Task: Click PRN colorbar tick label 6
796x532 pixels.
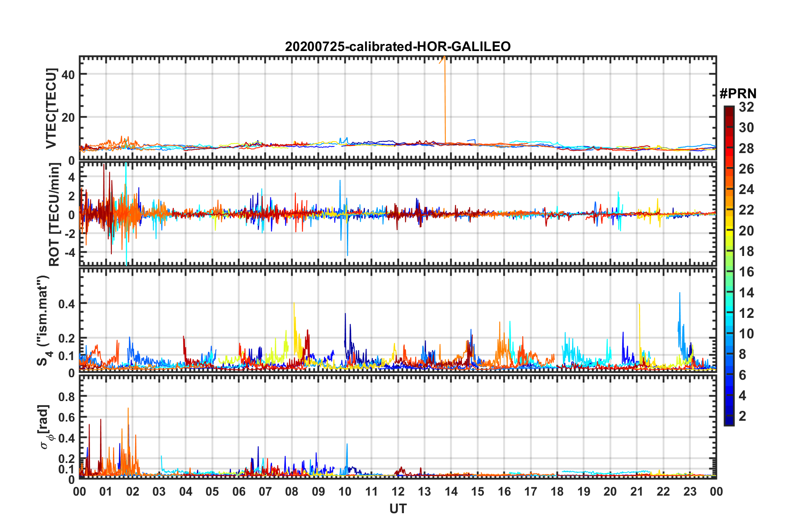Action: [x=742, y=375]
